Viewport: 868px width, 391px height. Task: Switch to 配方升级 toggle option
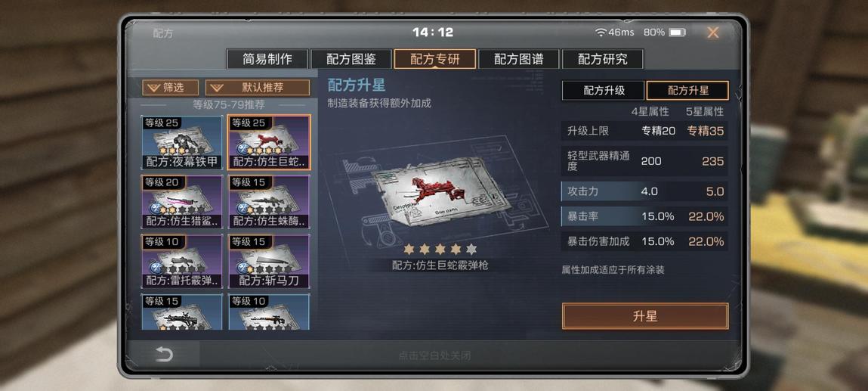point(603,91)
